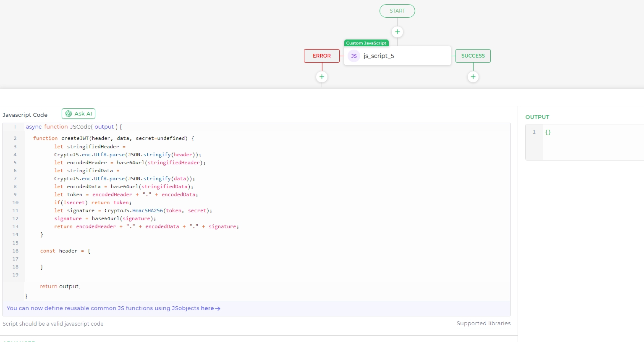
Task: Click the 'const header = {' line
Action: coord(65,251)
